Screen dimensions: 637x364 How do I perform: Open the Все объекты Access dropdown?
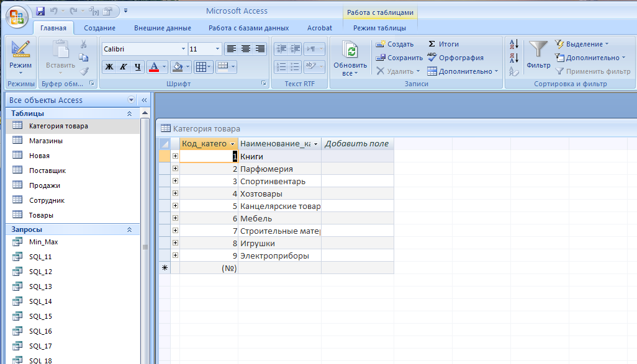tap(131, 100)
